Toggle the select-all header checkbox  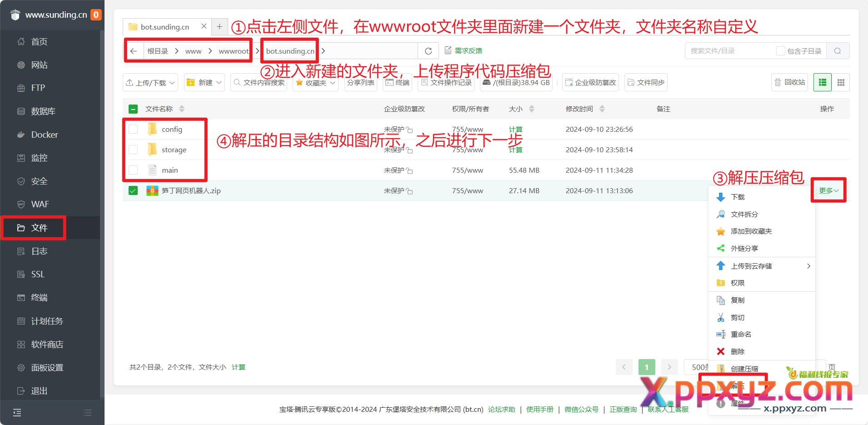[133, 109]
